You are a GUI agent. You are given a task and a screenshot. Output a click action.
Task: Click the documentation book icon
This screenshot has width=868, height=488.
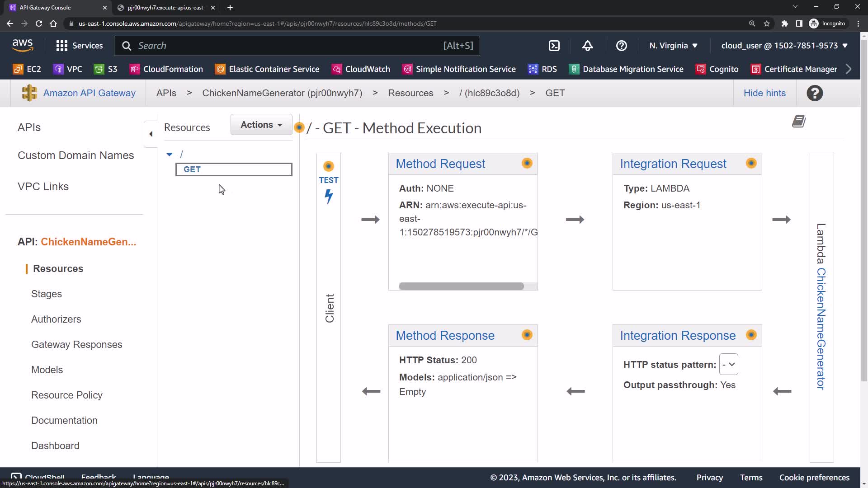(798, 122)
